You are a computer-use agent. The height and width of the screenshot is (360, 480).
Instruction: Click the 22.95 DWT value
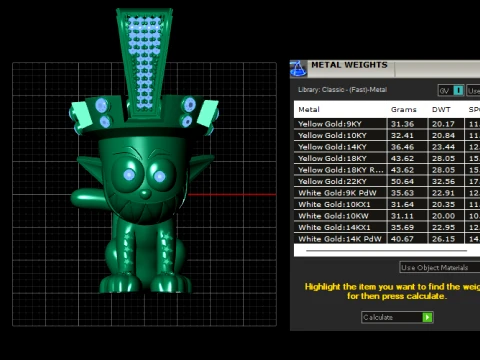(443, 227)
